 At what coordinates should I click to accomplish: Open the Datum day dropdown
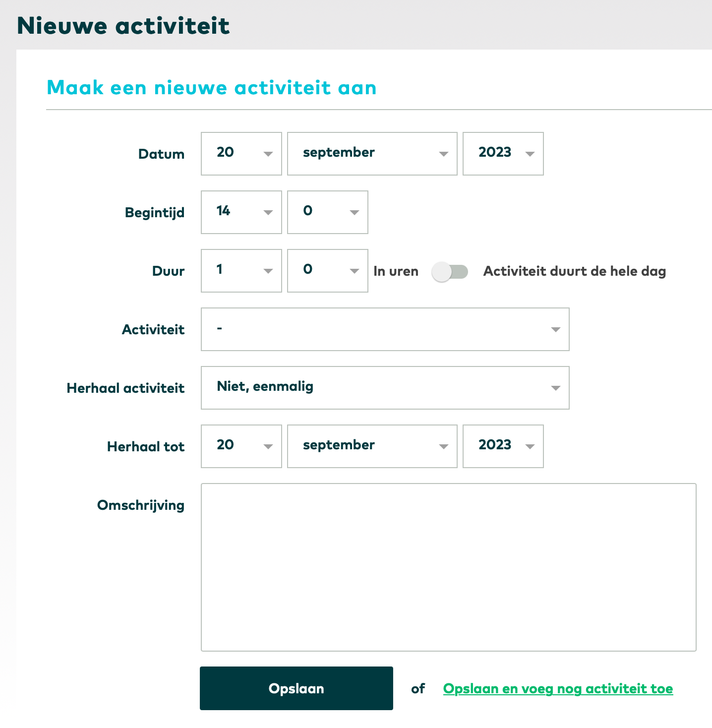(241, 154)
